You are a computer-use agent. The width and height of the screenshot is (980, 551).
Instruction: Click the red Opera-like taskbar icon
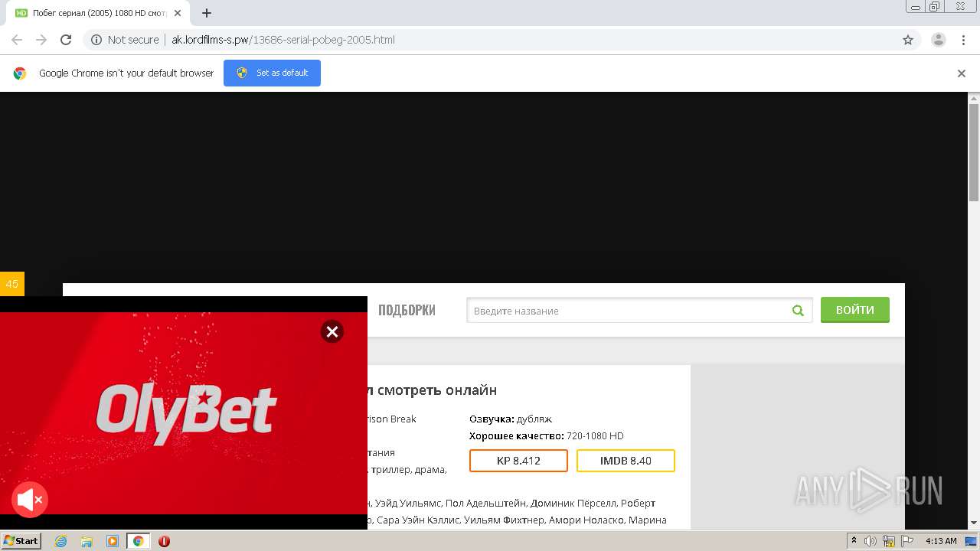[164, 541]
